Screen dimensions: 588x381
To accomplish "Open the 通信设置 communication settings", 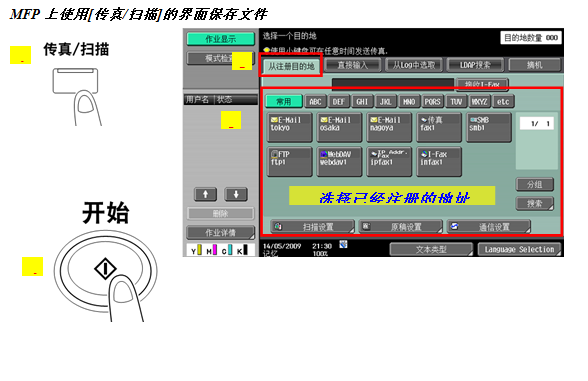I will (x=489, y=226).
